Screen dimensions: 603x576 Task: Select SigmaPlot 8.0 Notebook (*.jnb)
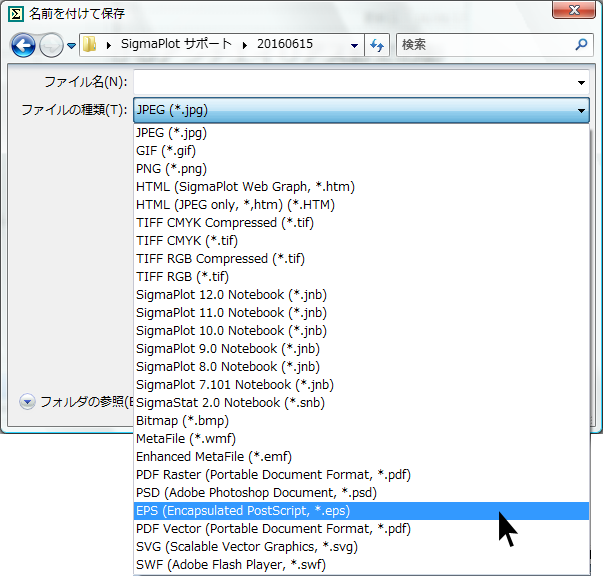(361, 367)
